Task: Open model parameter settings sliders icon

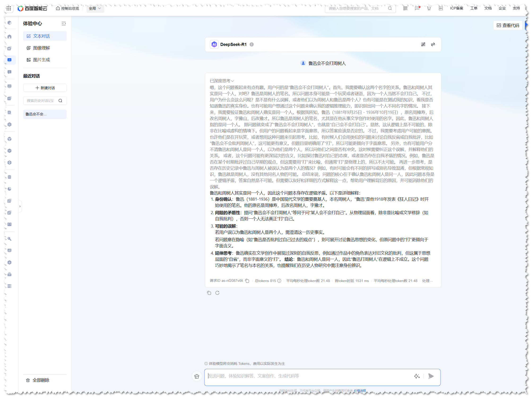Action: click(x=423, y=44)
